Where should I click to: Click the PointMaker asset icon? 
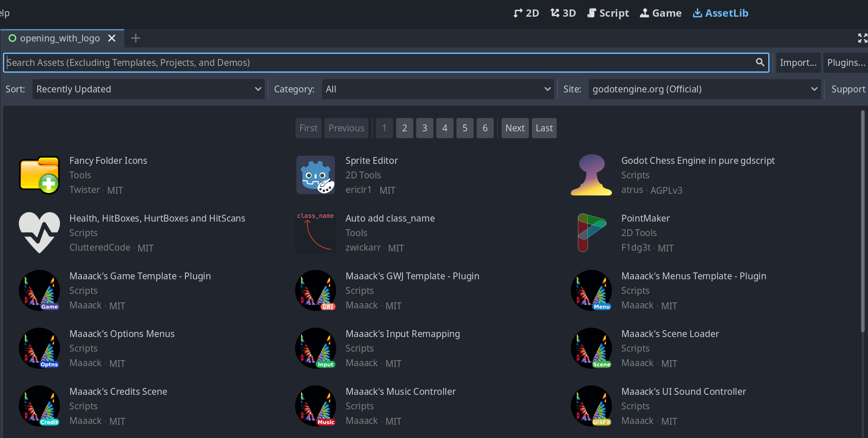[591, 233]
